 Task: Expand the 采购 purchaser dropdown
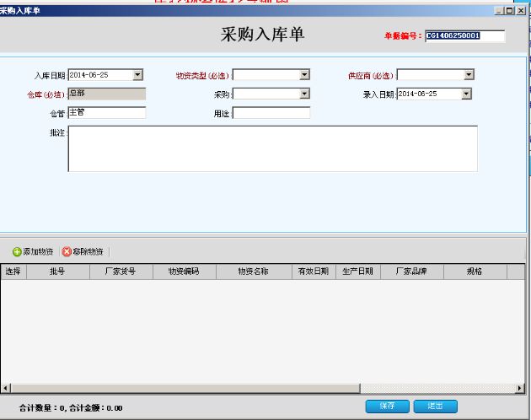[x=305, y=94]
